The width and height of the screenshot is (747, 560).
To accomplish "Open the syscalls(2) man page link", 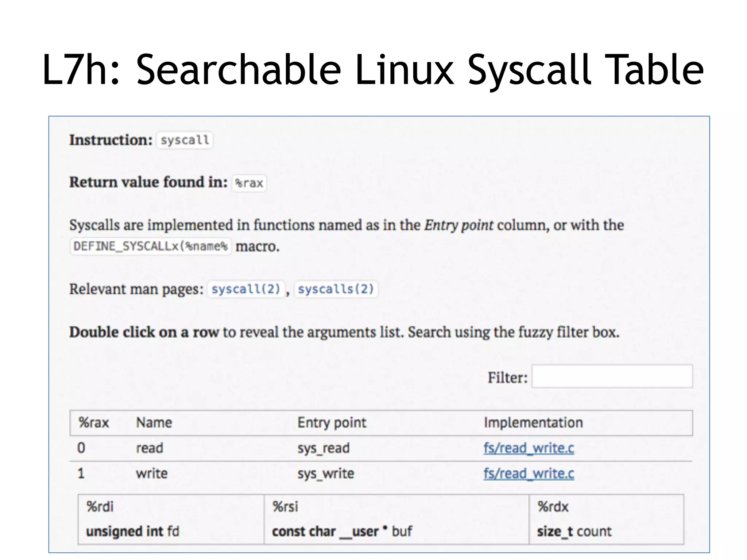I will tap(336, 289).
